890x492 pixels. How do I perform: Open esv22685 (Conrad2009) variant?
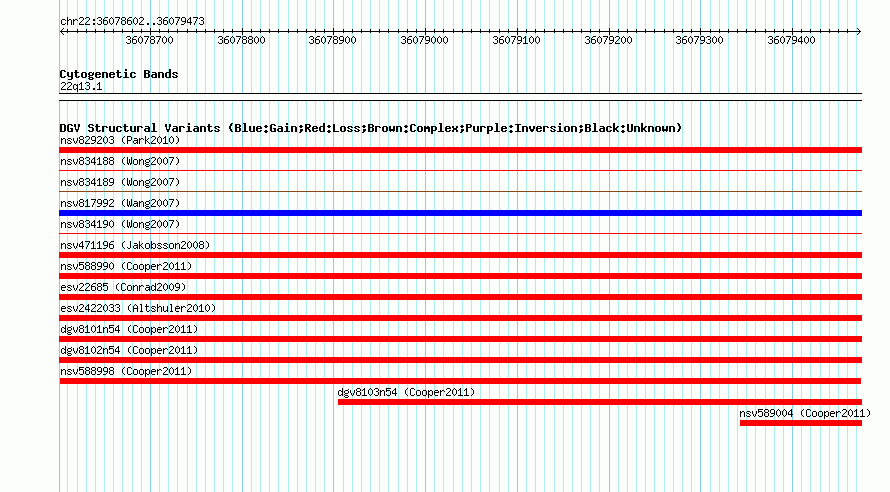click(x=123, y=287)
